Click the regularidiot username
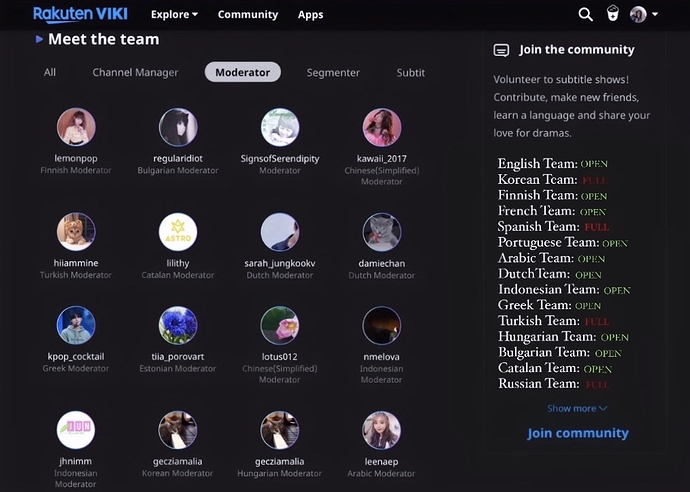This screenshot has height=492, width=690. (x=178, y=158)
